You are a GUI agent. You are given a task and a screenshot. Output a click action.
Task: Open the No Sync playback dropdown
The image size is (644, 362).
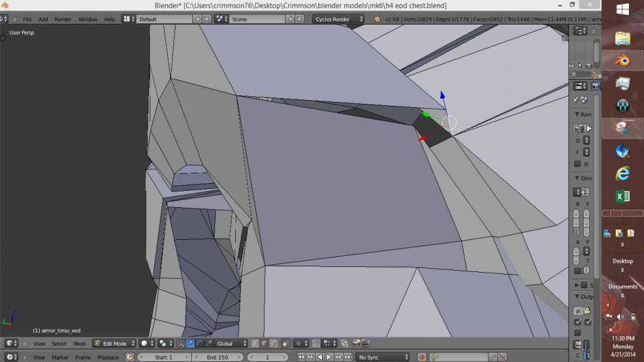coord(382,358)
